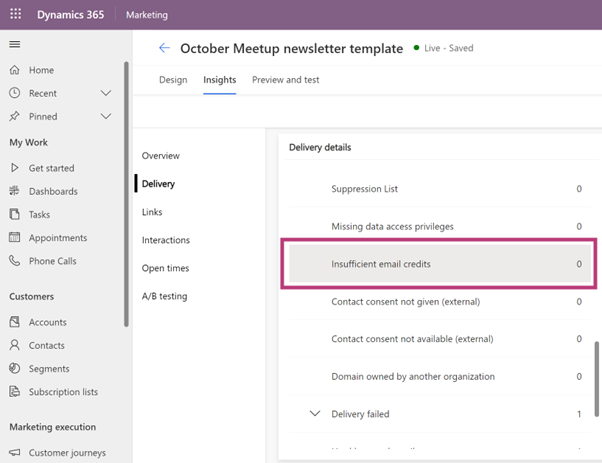This screenshot has height=463, width=602.
Task: Expand the Pinned items chevron
Action: pyautogui.click(x=106, y=116)
